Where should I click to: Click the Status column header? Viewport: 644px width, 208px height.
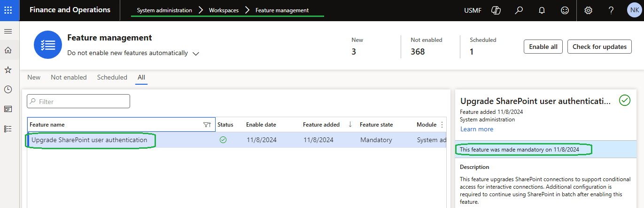225,125
